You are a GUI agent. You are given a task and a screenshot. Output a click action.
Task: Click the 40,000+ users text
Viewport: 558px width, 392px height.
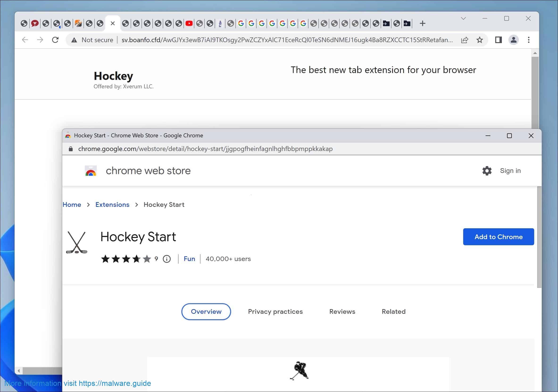[x=228, y=259]
